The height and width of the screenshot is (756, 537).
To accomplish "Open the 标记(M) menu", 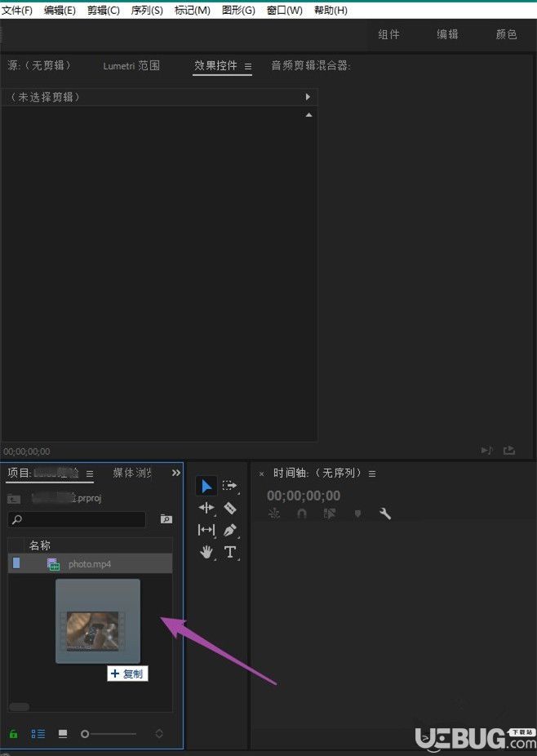I will [193, 10].
